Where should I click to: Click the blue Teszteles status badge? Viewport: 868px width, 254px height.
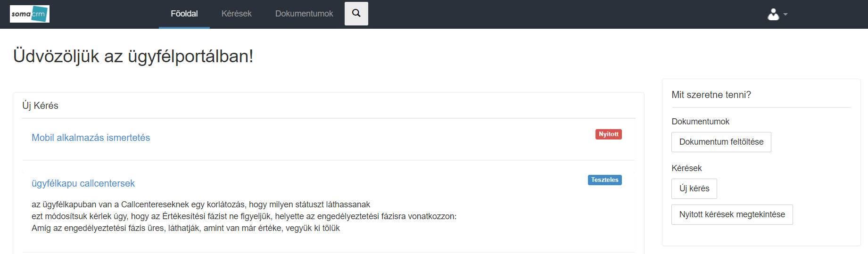(605, 180)
